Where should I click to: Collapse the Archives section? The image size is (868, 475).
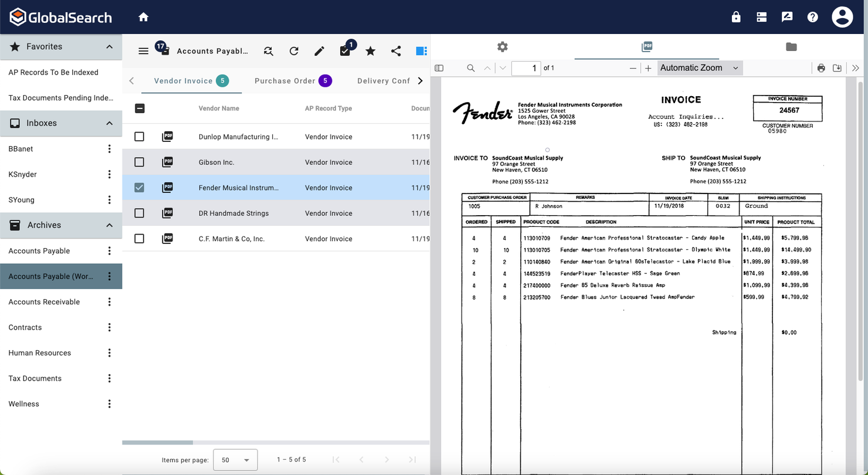coord(109,225)
